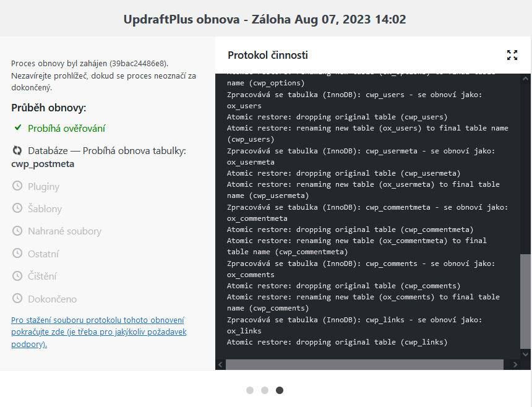Click the log's scroll right arrow
The image size is (532, 407).
pos(515,364)
